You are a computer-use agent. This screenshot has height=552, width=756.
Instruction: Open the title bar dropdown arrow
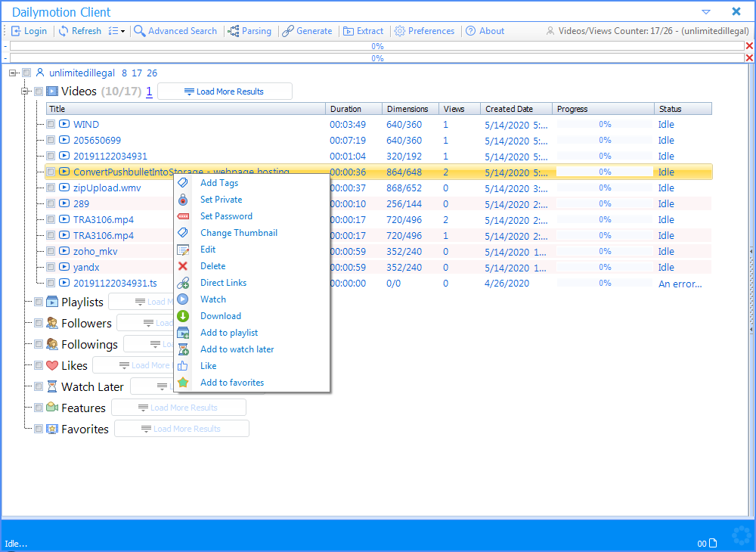click(706, 11)
